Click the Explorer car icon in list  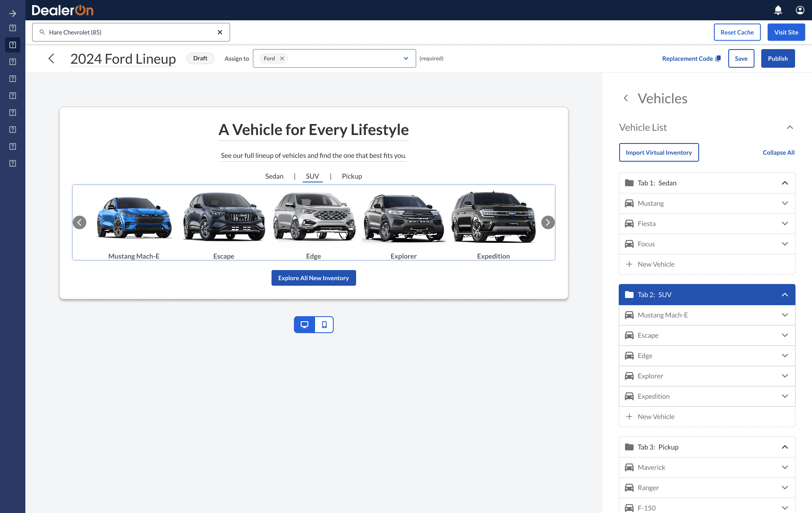pos(629,376)
